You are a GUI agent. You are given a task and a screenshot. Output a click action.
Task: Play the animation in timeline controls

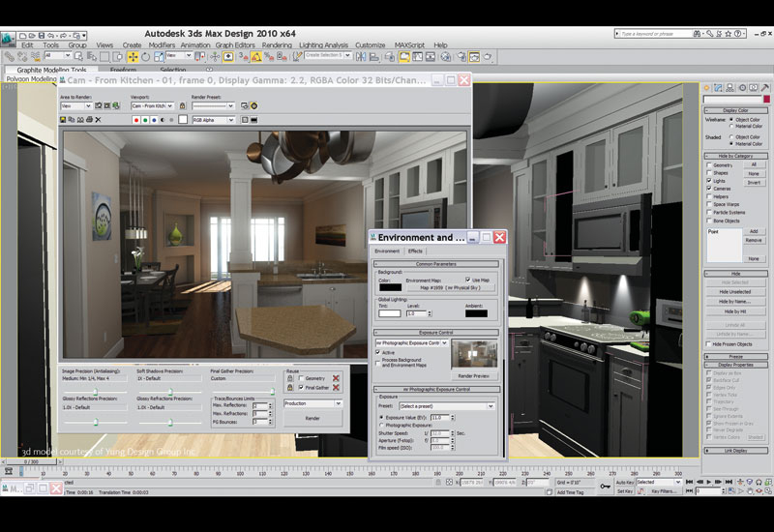709,482
